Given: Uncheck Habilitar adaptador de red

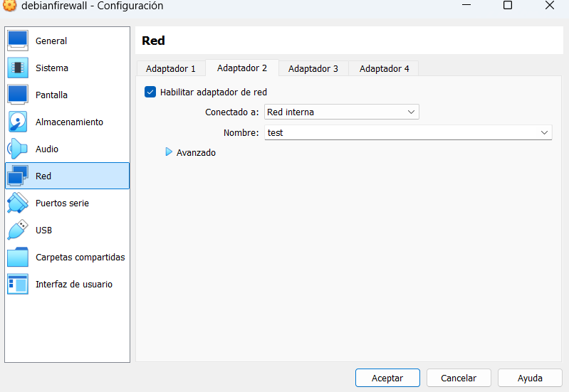Looking at the screenshot, I should 150,92.
